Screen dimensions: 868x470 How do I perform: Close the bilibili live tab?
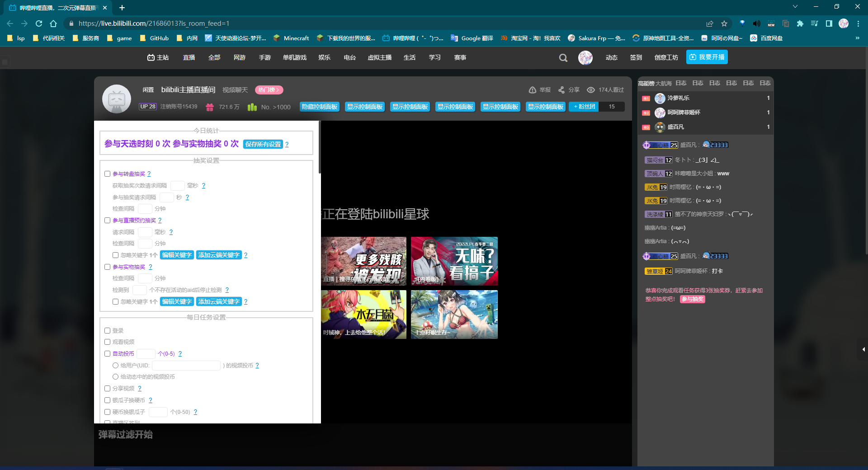pos(105,8)
